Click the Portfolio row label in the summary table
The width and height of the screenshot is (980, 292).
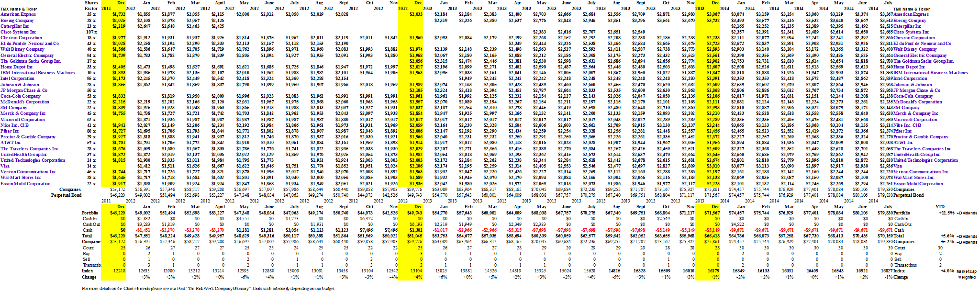click(90, 213)
